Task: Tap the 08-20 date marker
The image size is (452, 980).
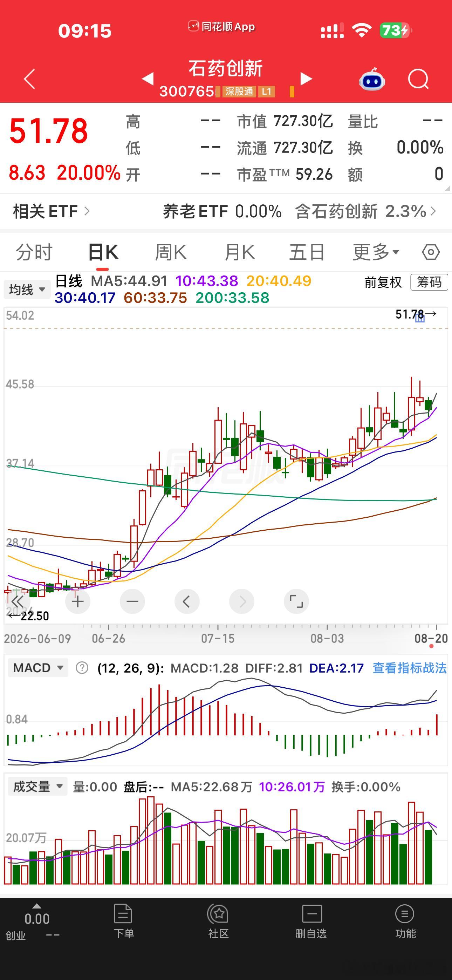Action: [431, 638]
